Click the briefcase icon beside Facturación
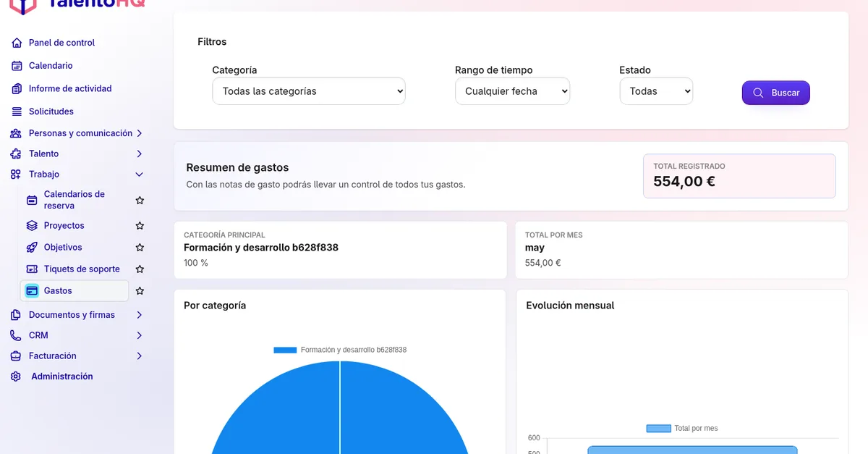Screen dimensions: 868x454 pyautogui.click(x=16, y=356)
